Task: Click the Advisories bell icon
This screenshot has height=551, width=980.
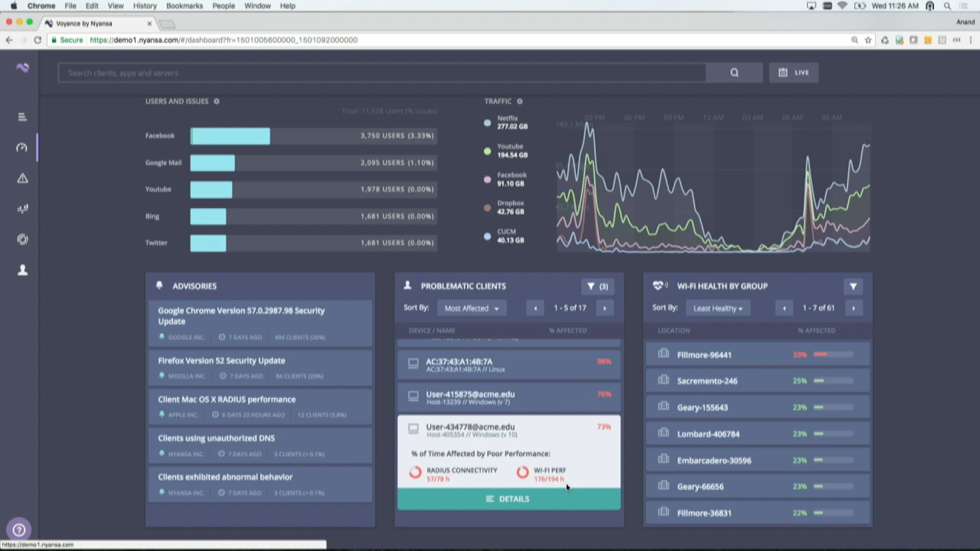Action: pyautogui.click(x=159, y=285)
